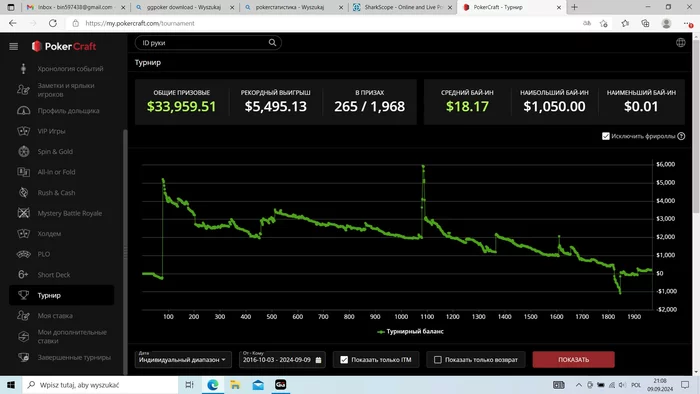This screenshot has height=394, width=700.
Task: Click the Завершенные турниры icon
Action: (x=23, y=357)
